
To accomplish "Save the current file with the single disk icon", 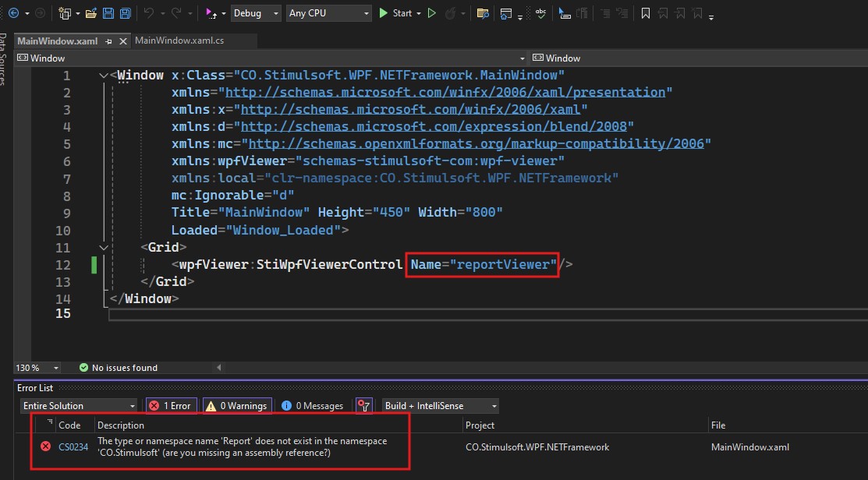I will [x=108, y=13].
